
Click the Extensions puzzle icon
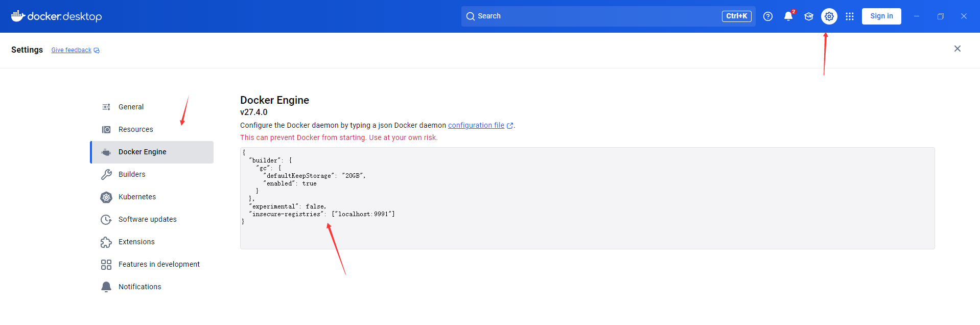(x=106, y=242)
